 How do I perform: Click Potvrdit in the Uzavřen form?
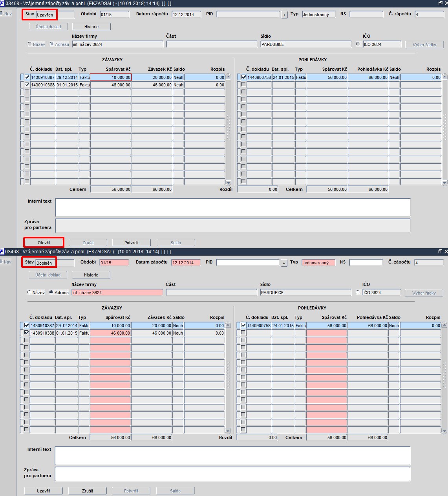pos(132,243)
